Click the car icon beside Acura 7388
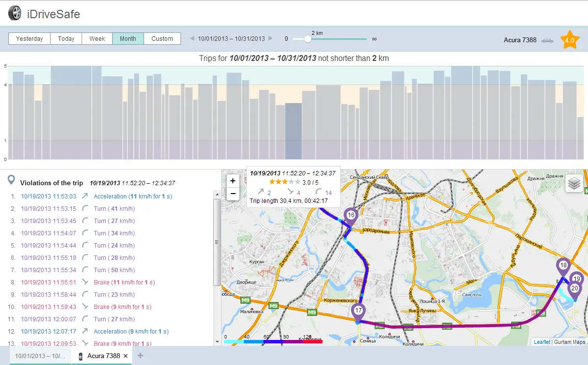588x365 pixels. (x=547, y=40)
